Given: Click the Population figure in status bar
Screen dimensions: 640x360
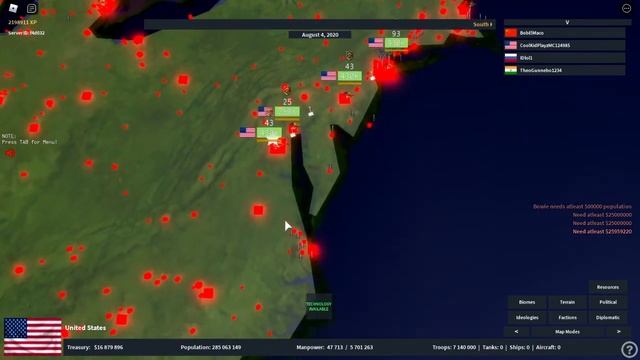Looking at the screenshot, I should click(211, 347).
